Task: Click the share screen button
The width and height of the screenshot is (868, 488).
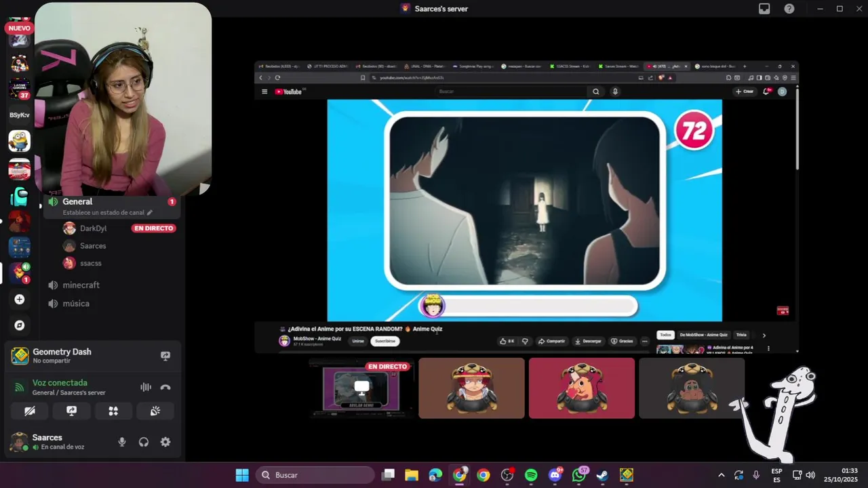Action: [72, 411]
